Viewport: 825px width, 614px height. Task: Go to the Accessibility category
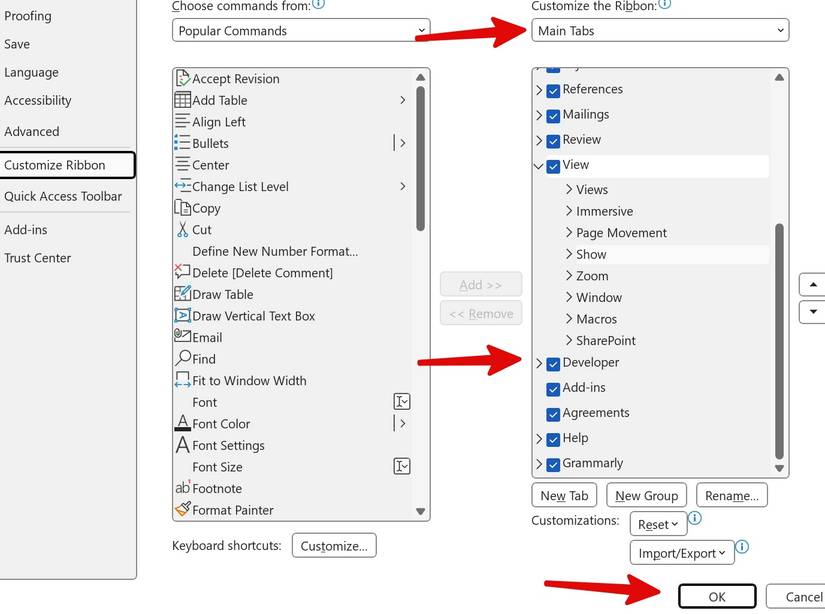[x=37, y=100]
